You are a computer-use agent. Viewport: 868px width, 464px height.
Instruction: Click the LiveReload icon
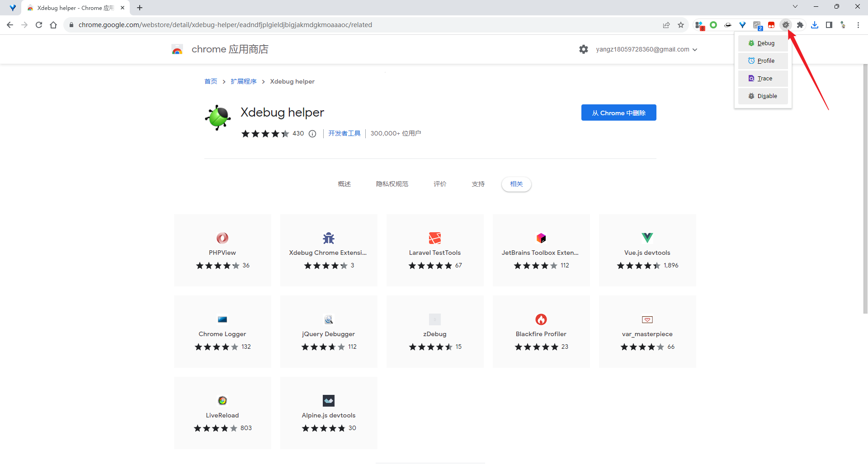pyautogui.click(x=222, y=400)
